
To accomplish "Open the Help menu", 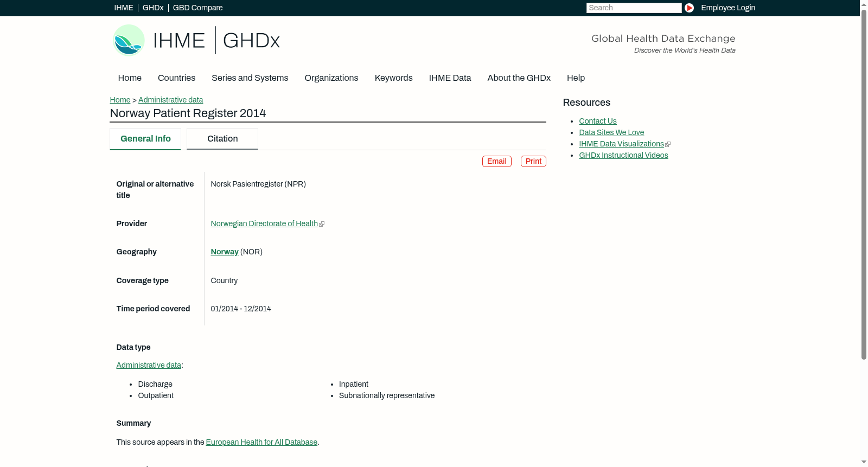I will pos(576,78).
